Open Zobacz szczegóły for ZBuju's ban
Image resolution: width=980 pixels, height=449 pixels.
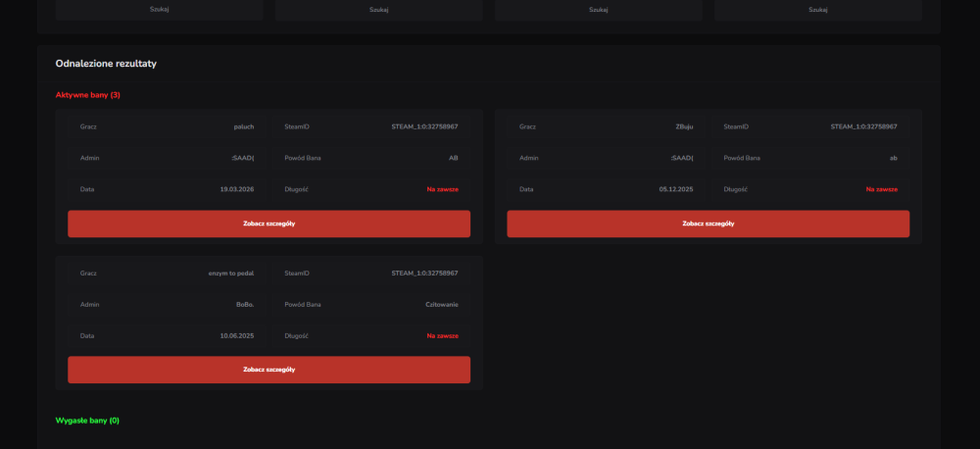(x=709, y=224)
